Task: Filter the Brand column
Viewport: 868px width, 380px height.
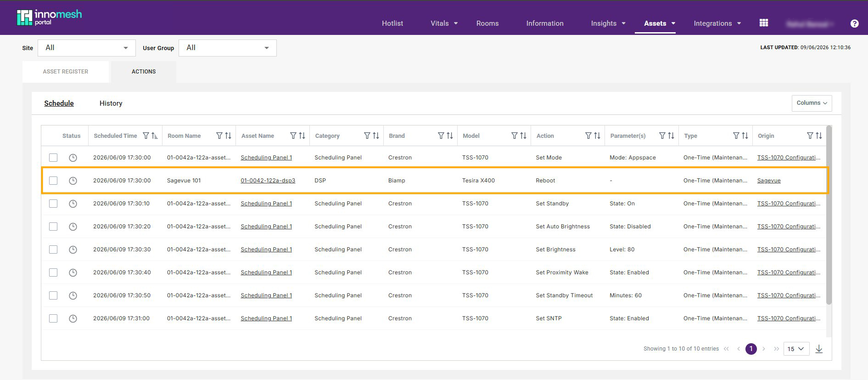Action: pos(441,136)
